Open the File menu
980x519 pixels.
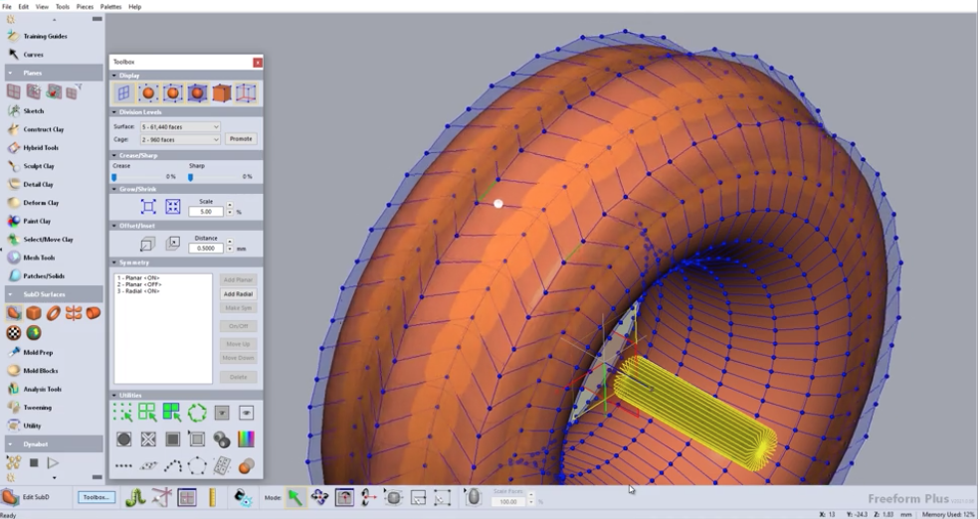[x=7, y=6]
